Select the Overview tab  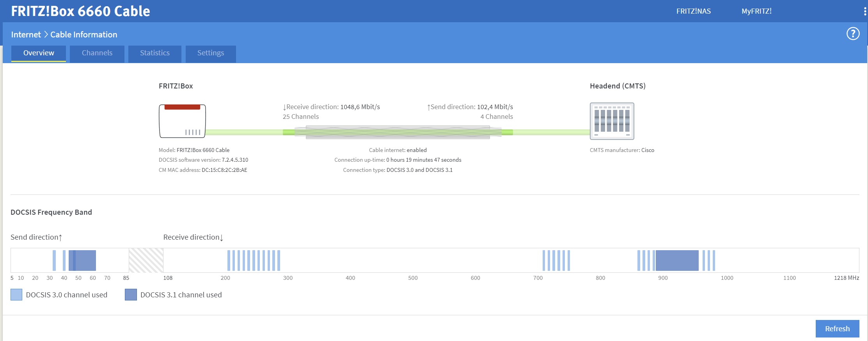point(39,53)
